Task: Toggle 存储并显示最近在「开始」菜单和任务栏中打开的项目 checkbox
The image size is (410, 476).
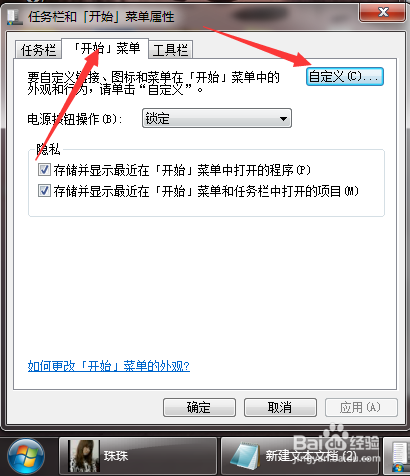Action: pyautogui.click(x=44, y=191)
